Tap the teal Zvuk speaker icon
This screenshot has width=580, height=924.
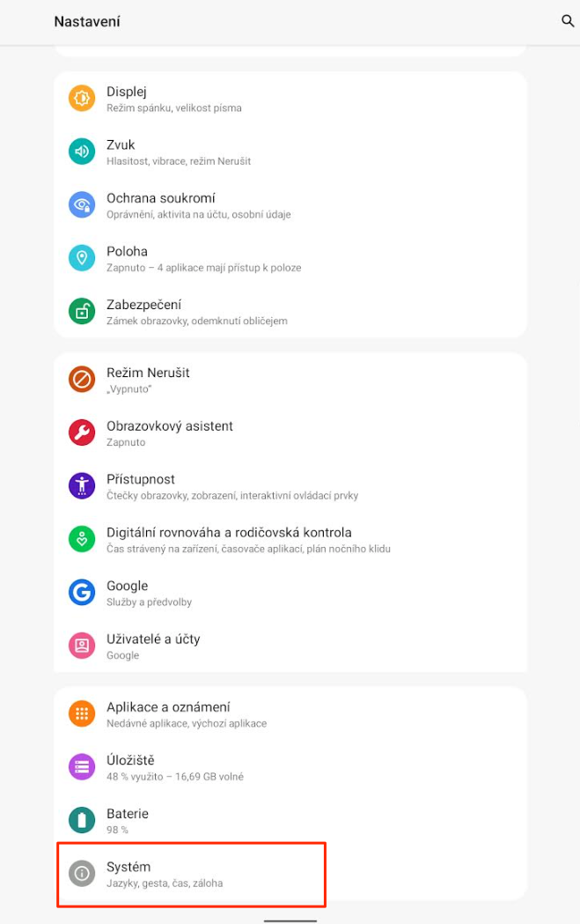82,152
